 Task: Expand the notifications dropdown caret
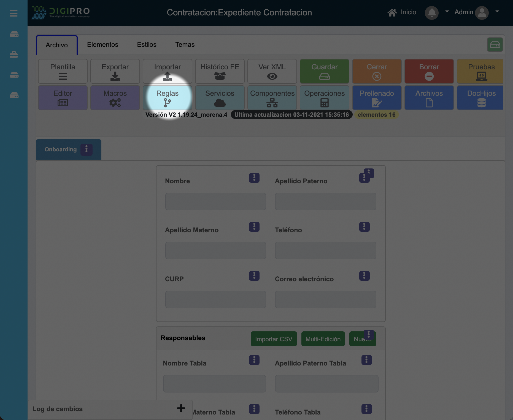[x=447, y=12]
